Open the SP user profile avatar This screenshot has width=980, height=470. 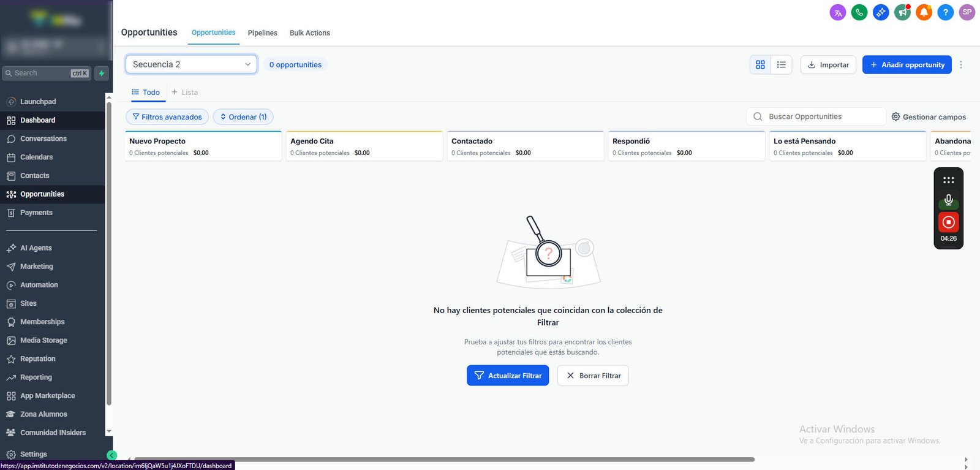(x=967, y=12)
